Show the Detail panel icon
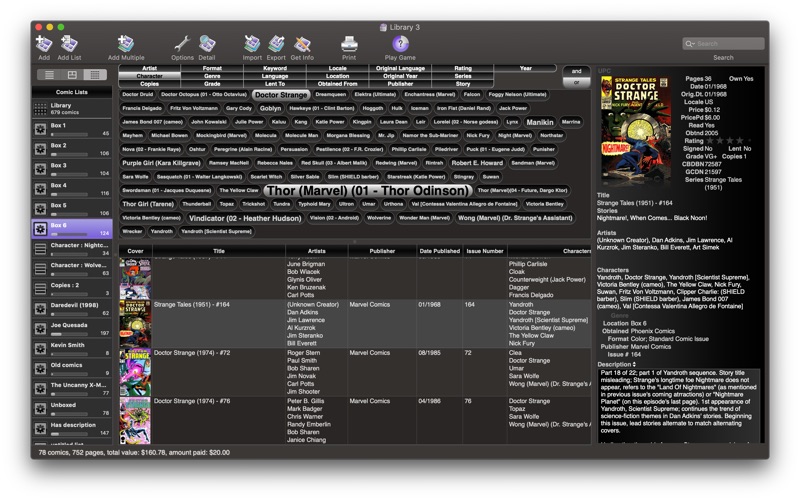The height and width of the screenshot is (500, 800). pos(207,44)
